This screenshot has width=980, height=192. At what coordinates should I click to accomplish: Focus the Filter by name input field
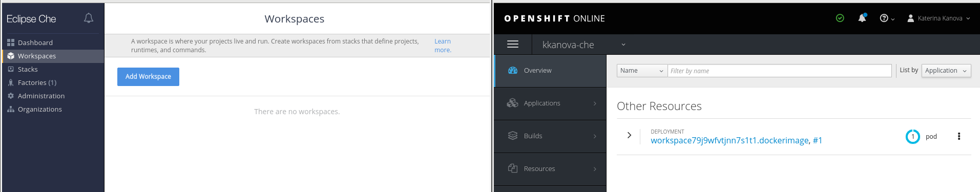(780, 71)
